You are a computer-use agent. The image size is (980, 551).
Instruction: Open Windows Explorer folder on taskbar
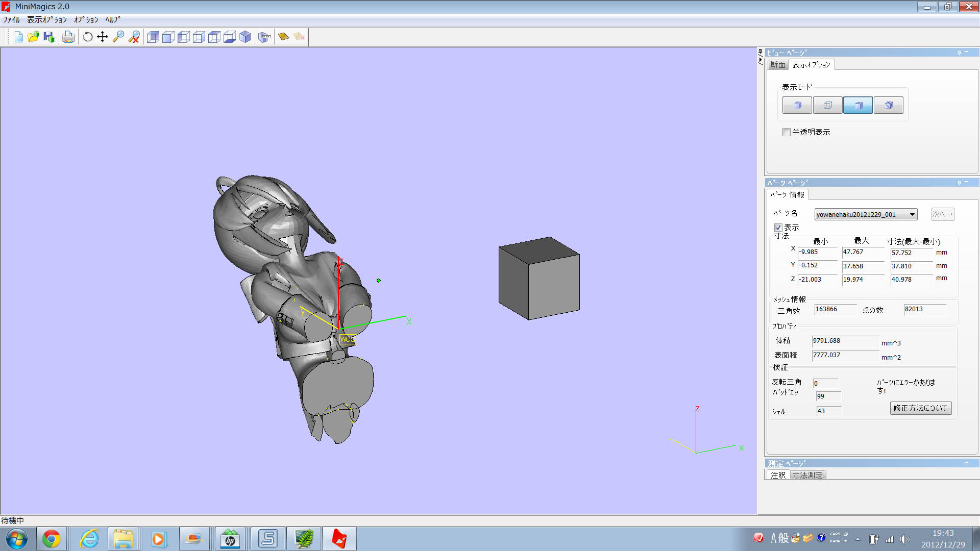point(123,539)
